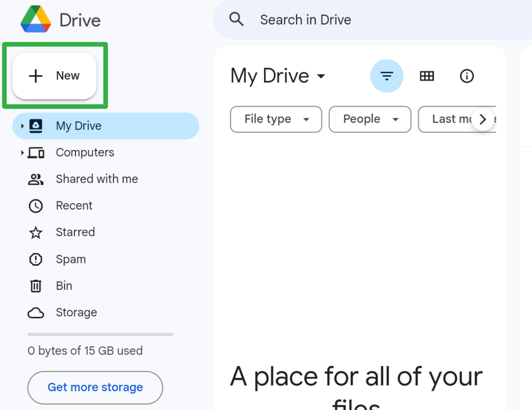Screen dimensions: 532x410
Task: Select Shared with me in sidebar
Action: click(105, 179)
